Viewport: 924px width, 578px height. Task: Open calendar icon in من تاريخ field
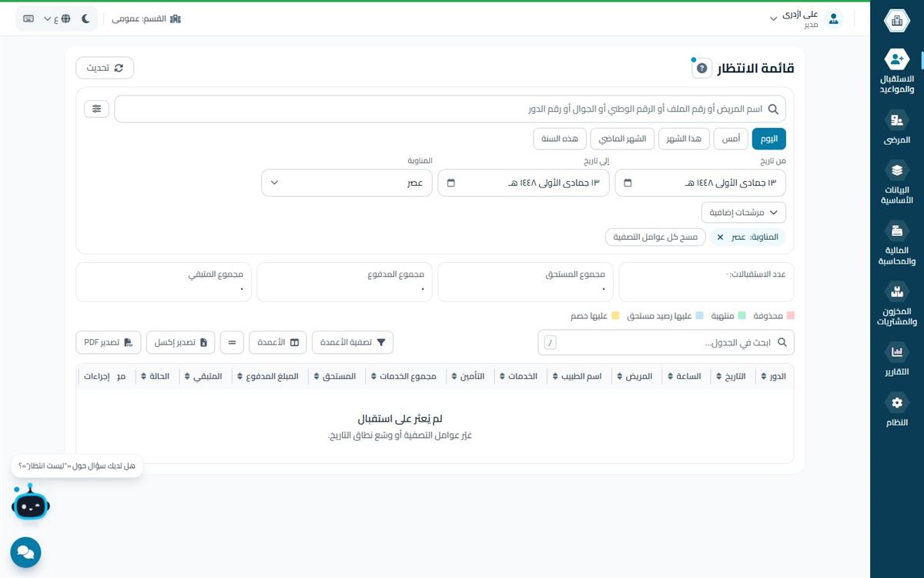pos(628,183)
